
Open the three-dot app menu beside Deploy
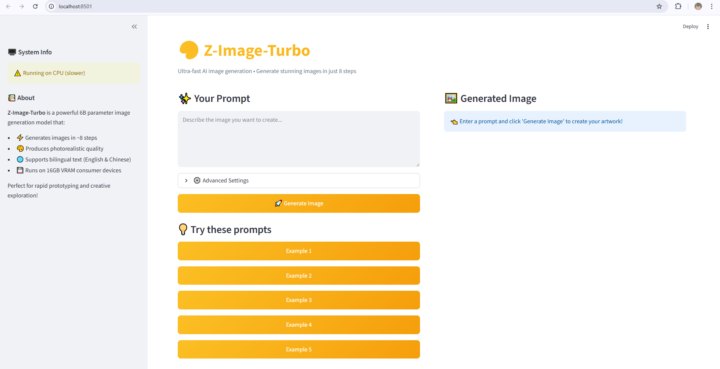pyautogui.click(x=708, y=27)
